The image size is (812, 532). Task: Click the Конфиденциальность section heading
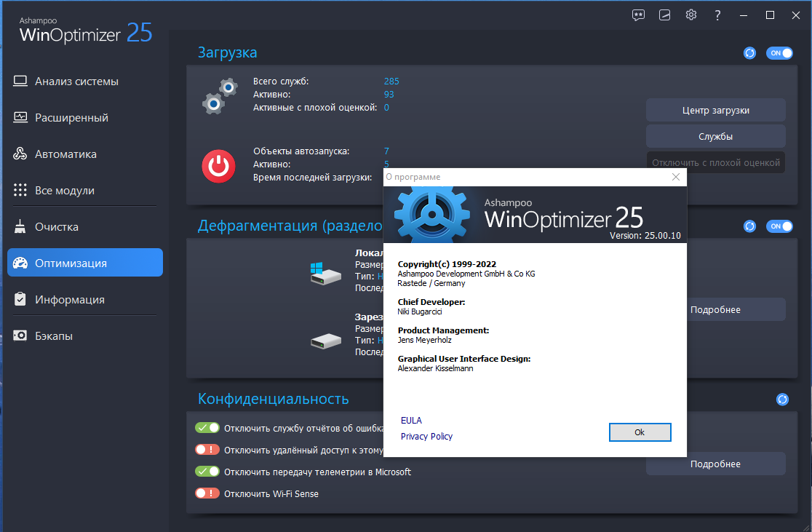click(274, 399)
